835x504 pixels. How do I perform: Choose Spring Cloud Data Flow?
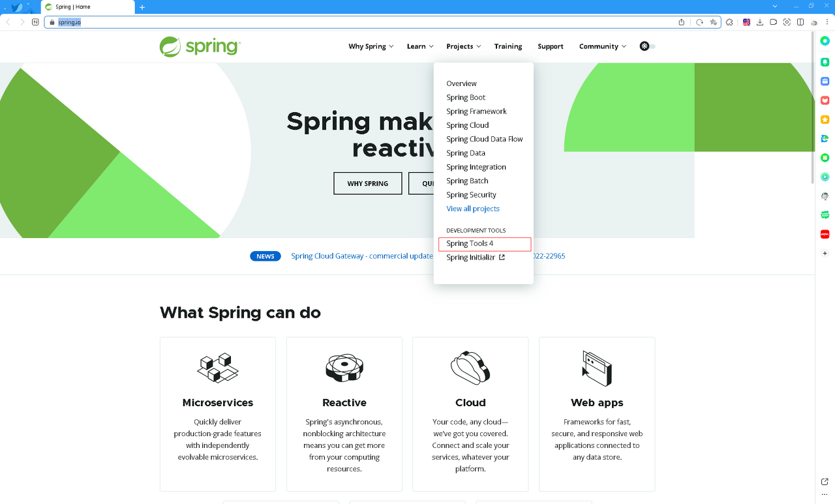point(485,139)
